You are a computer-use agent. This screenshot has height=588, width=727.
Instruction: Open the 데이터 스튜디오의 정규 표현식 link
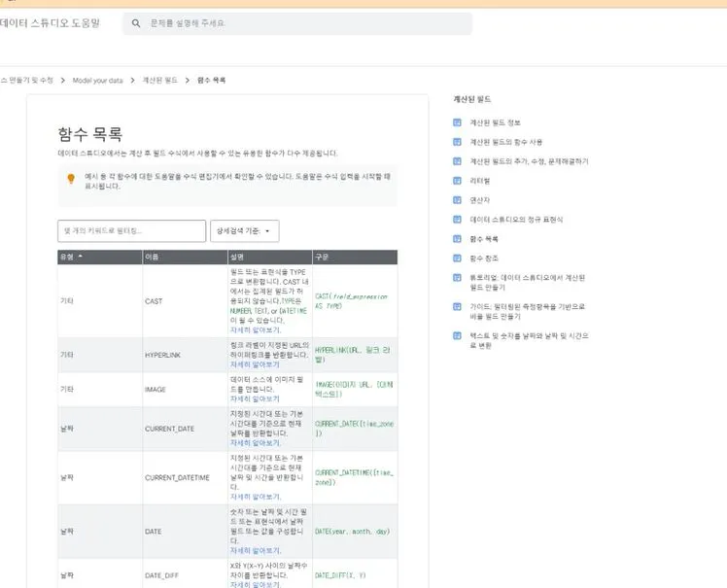(x=516, y=220)
